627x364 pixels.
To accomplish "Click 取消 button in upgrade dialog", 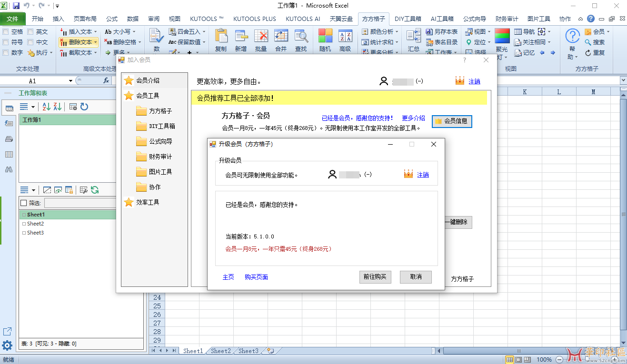I will coord(416,277).
